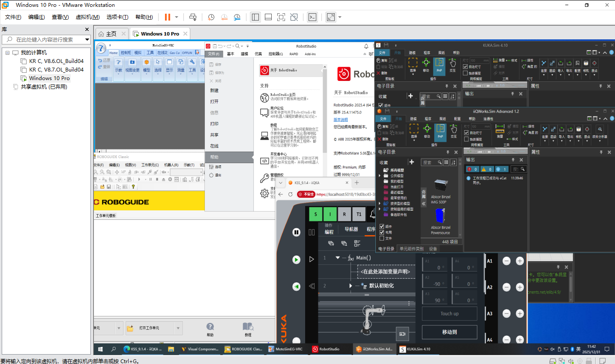Collapse the Main() program node
Viewport: 615px width, 364px height.
[x=338, y=258]
